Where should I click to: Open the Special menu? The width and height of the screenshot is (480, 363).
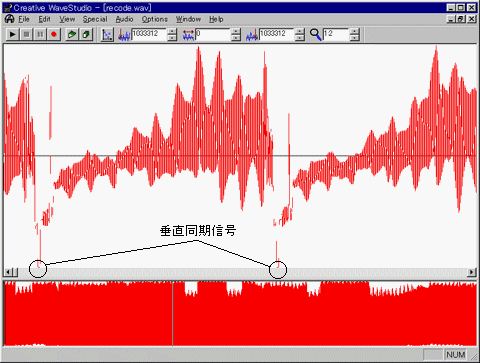[95, 19]
